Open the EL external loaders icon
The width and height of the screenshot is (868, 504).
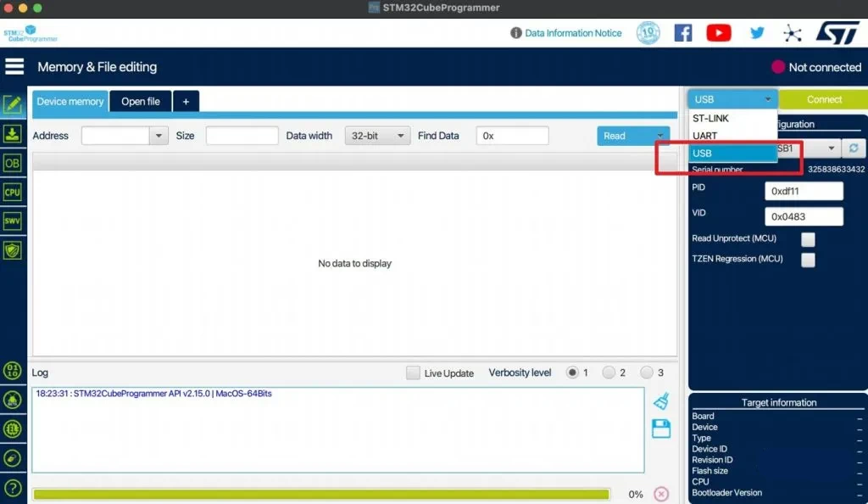[12, 428]
